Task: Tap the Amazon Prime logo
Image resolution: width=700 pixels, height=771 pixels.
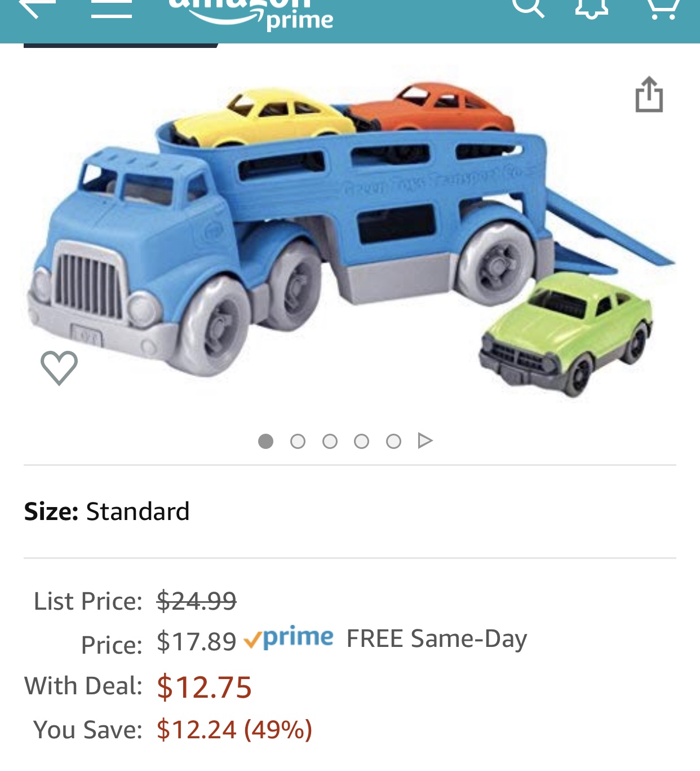Action: tap(251, 14)
